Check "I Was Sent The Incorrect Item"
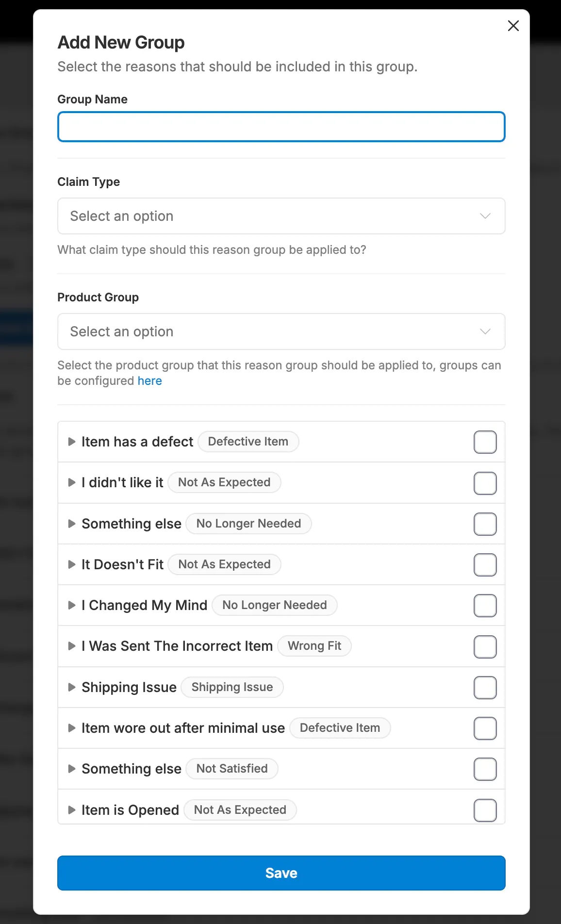561x924 pixels. pyautogui.click(x=485, y=646)
